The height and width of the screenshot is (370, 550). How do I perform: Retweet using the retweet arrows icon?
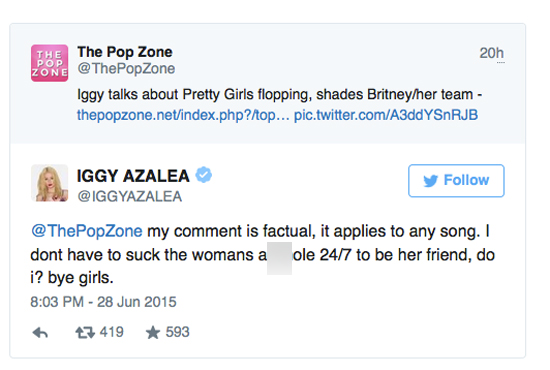coord(85,332)
